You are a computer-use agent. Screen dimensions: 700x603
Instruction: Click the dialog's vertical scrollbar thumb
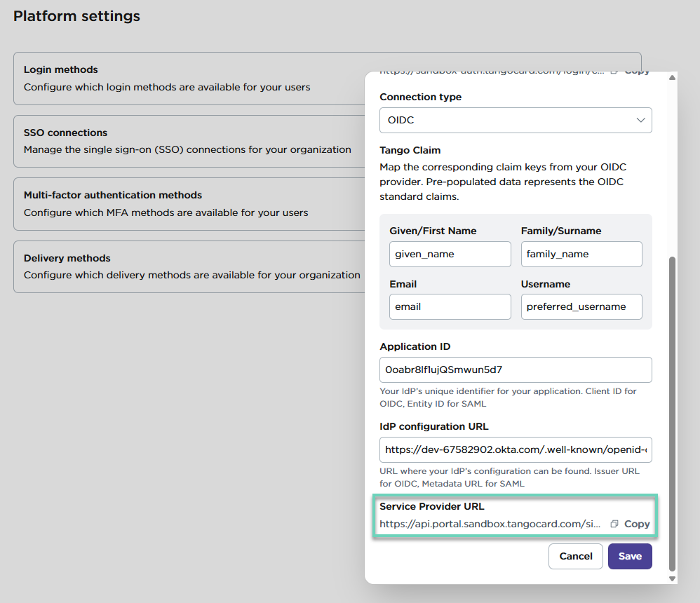672,414
